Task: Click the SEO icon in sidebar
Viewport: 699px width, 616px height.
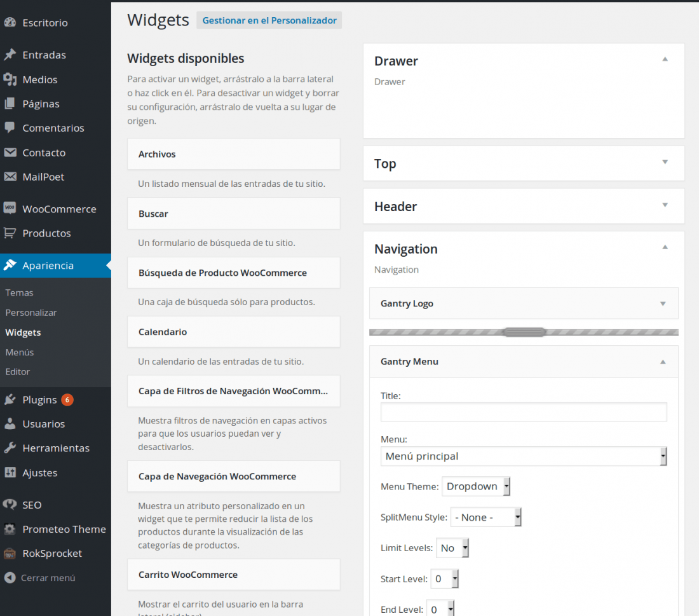Action: (x=10, y=505)
